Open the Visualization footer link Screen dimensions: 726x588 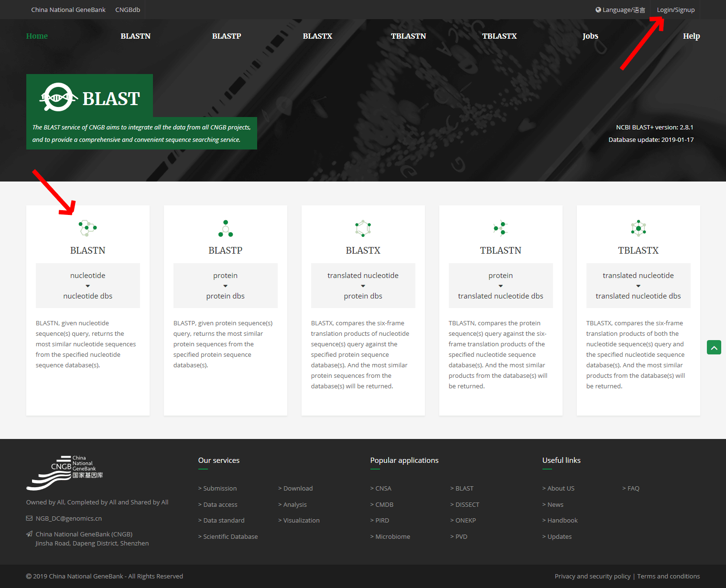tap(299, 520)
